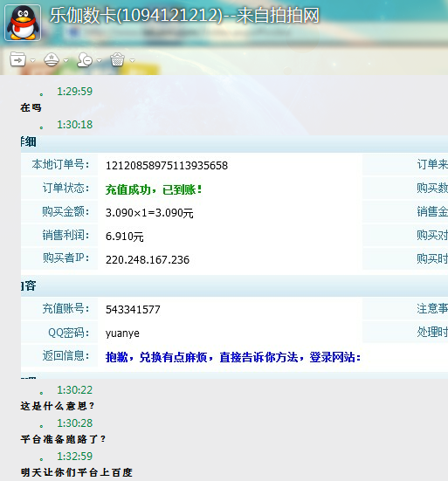
Task: Click the label 购买者IP:
Action: pyautogui.click(x=65, y=258)
